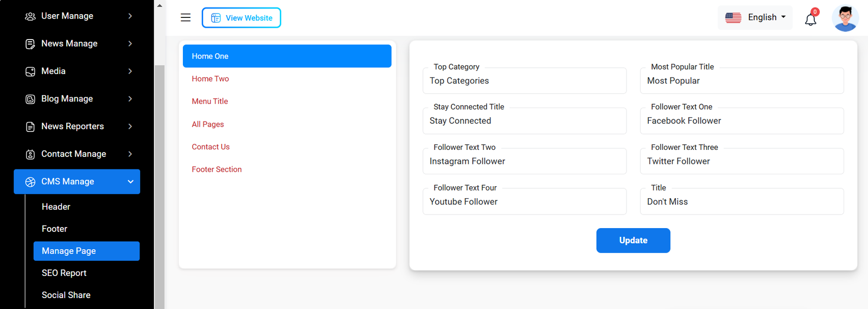Open SEO Report in sidebar
The height and width of the screenshot is (309, 868).
click(x=64, y=273)
